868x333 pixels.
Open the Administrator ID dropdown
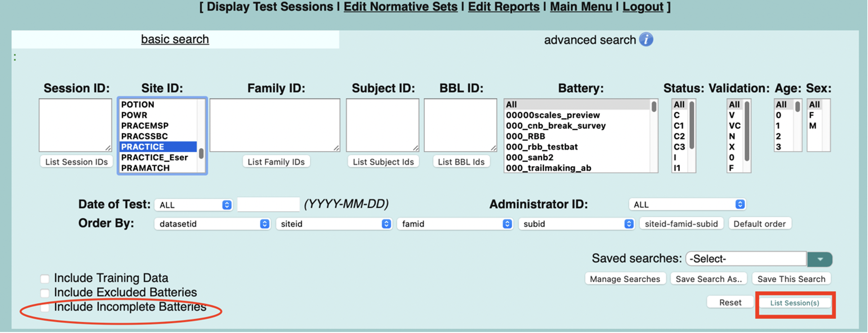point(688,205)
